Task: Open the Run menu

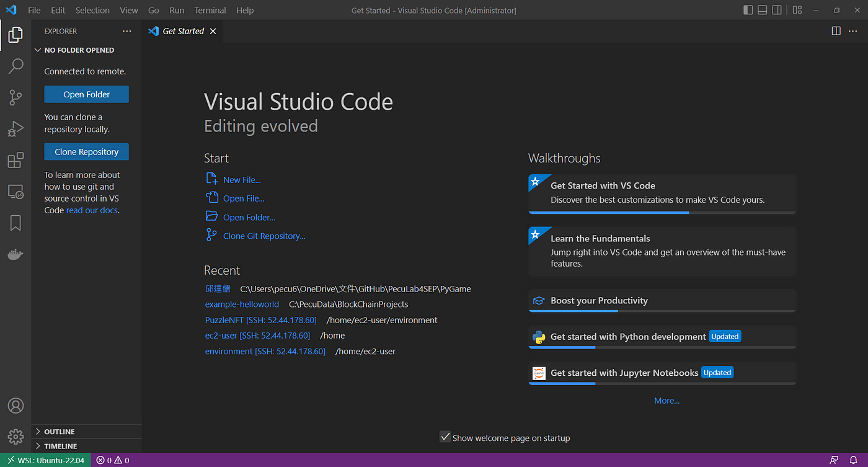Action: point(177,11)
